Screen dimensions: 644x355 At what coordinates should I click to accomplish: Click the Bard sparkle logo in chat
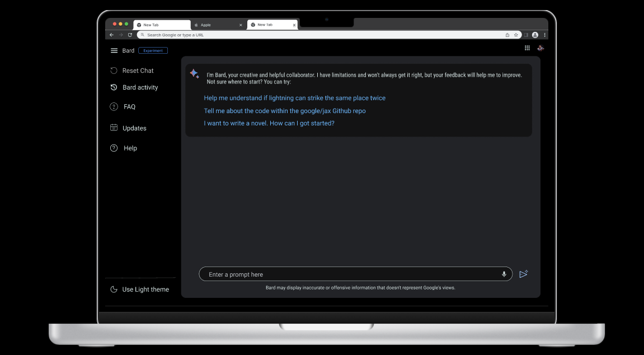coord(194,73)
